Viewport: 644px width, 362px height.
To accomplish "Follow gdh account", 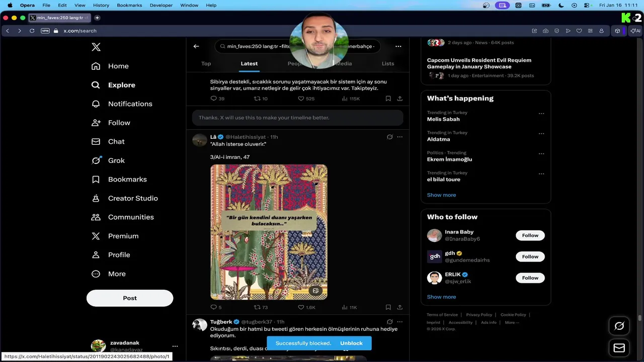I will click(530, 256).
